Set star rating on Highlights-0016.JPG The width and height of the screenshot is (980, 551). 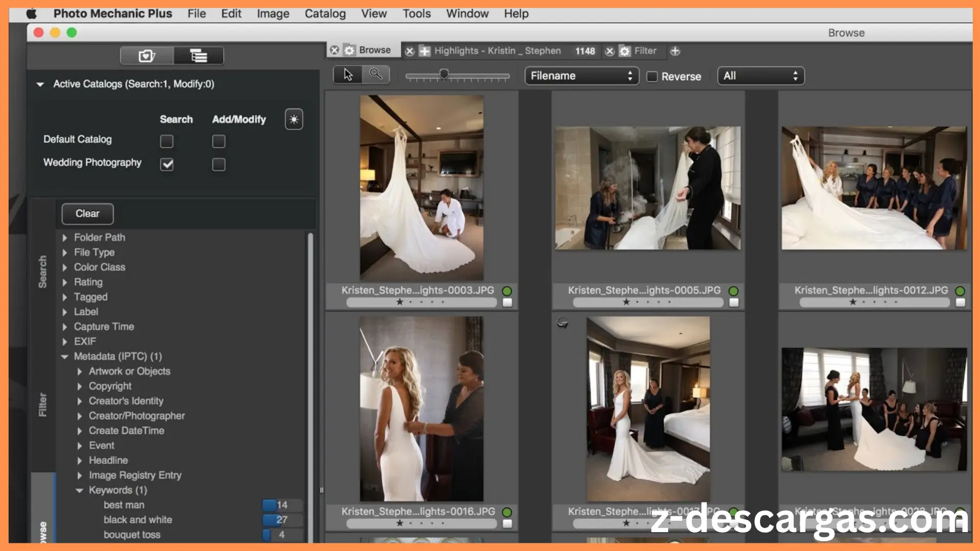422,523
